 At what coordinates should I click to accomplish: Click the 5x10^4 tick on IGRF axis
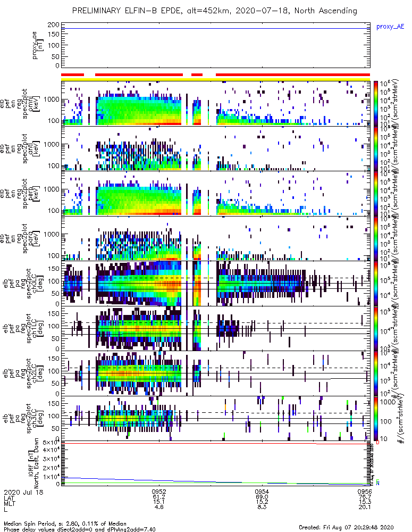(51, 443)
